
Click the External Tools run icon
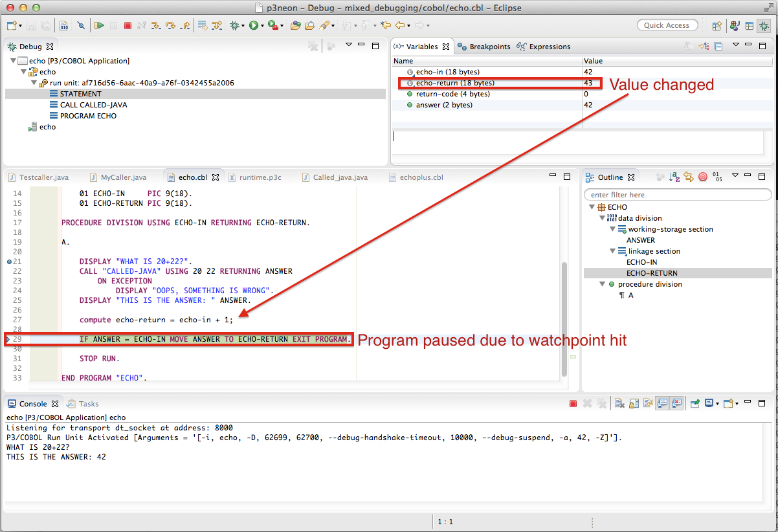click(x=273, y=26)
